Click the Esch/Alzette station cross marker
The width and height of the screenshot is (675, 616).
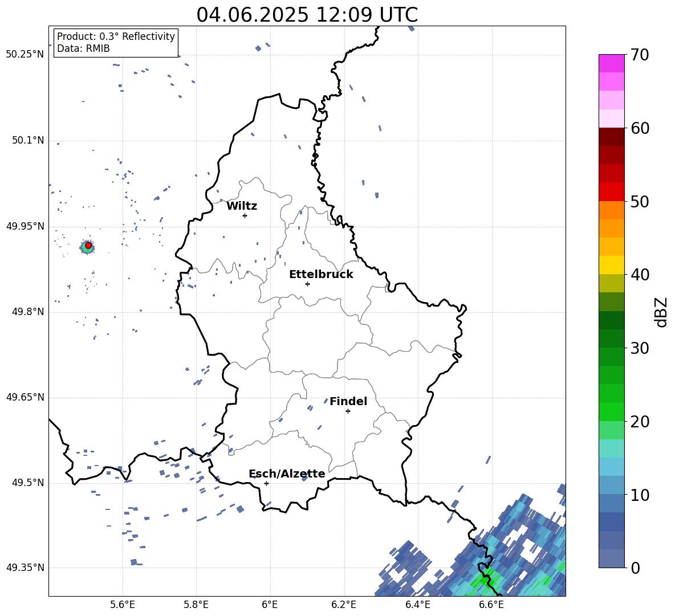click(266, 483)
